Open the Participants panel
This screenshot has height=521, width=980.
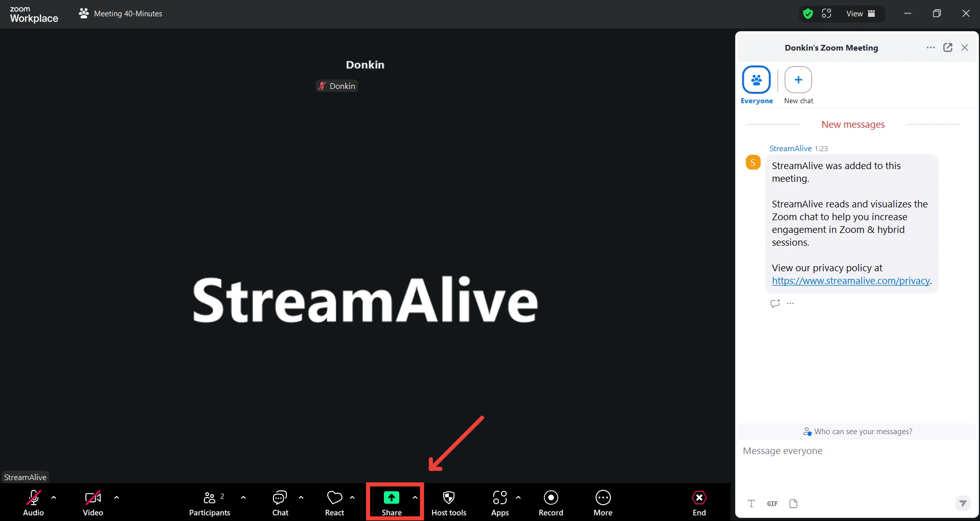tap(210, 503)
